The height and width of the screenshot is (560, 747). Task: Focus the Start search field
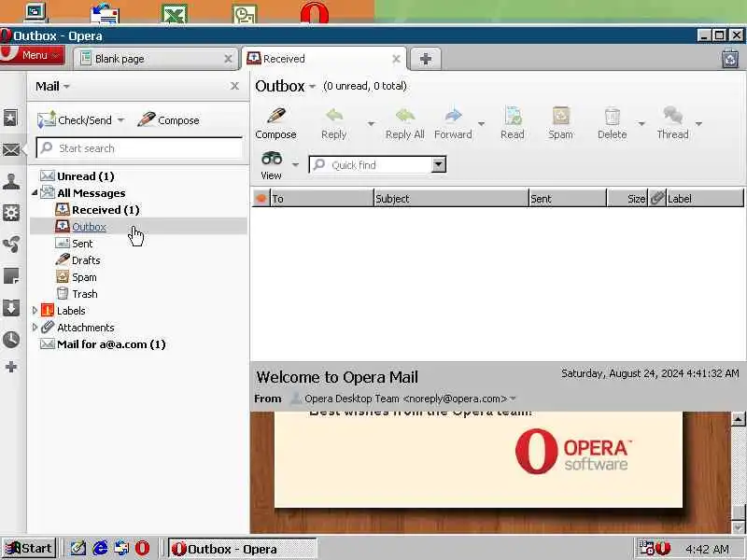coord(139,148)
